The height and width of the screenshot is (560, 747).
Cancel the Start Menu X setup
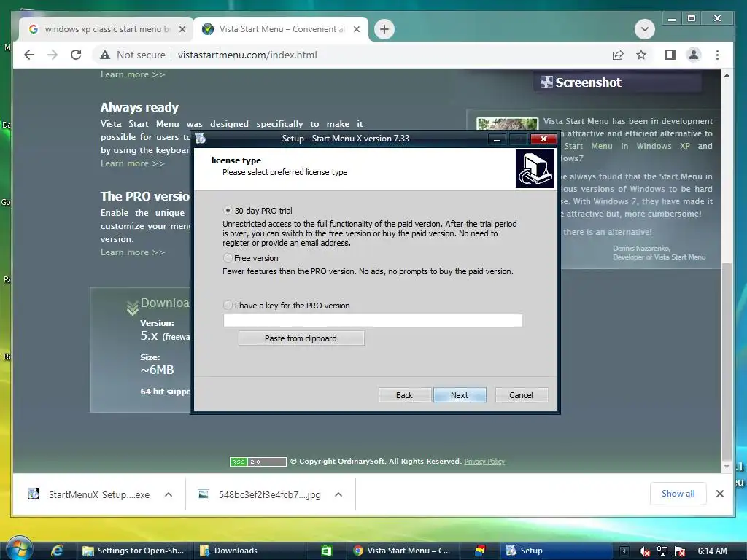521,394
